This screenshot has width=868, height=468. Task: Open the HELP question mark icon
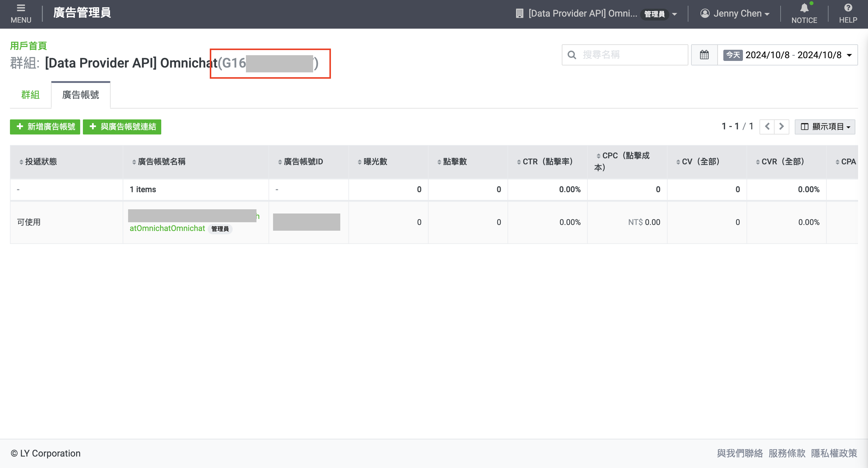[x=848, y=14]
